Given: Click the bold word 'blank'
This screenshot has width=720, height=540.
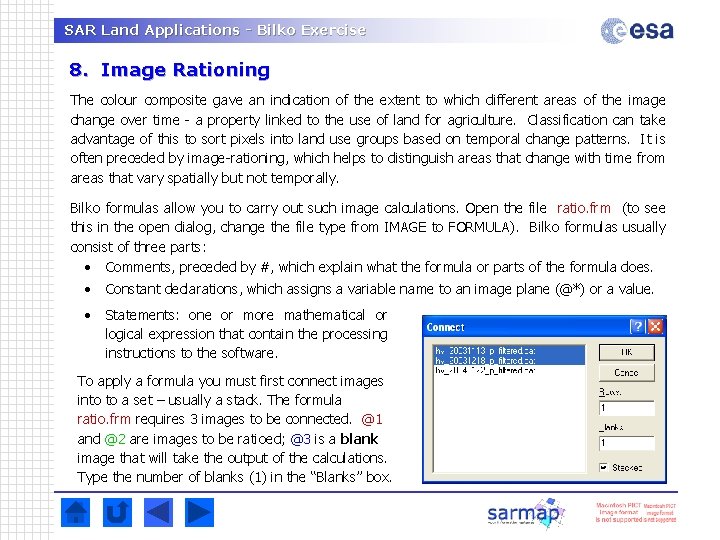Looking at the screenshot, I should [x=359, y=439].
